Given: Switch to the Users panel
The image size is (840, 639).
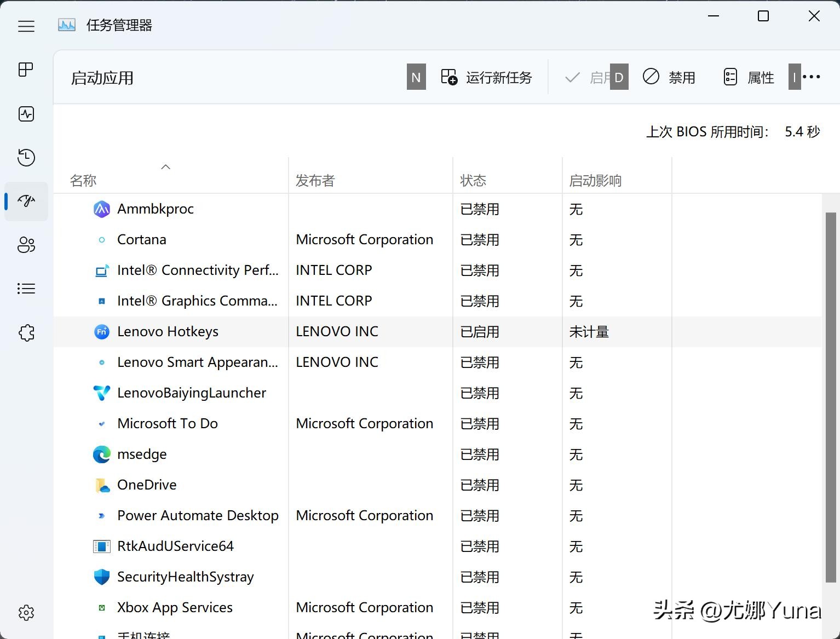Looking at the screenshot, I should point(26,245).
